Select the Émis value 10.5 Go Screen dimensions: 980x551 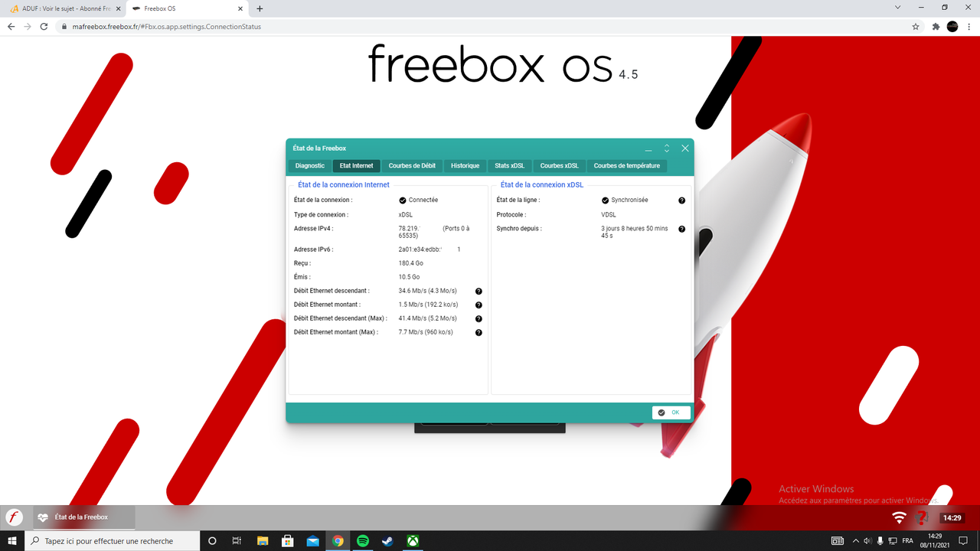pyautogui.click(x=409, y=277)
